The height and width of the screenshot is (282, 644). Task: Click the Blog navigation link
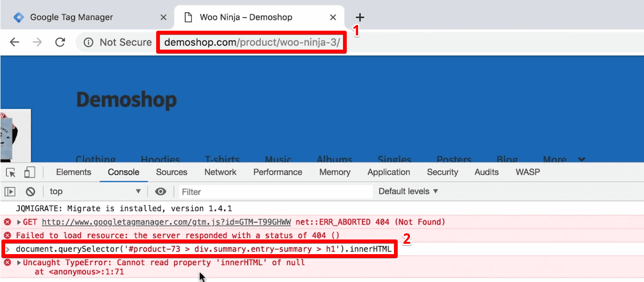click(506, 160)
